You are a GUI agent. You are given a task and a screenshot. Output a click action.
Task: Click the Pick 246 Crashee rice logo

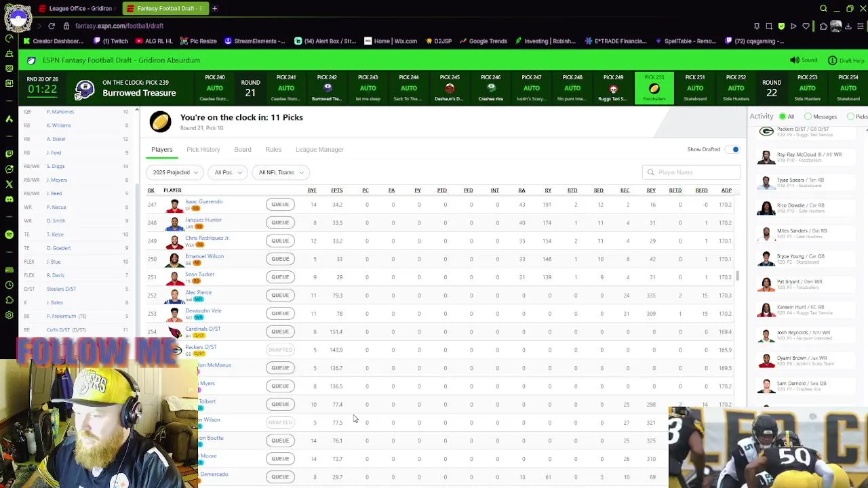[x=491, y=88]
